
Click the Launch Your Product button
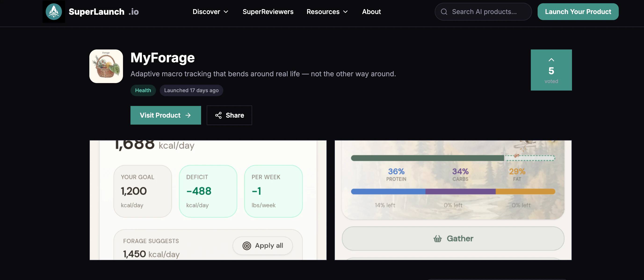point(578,12)
